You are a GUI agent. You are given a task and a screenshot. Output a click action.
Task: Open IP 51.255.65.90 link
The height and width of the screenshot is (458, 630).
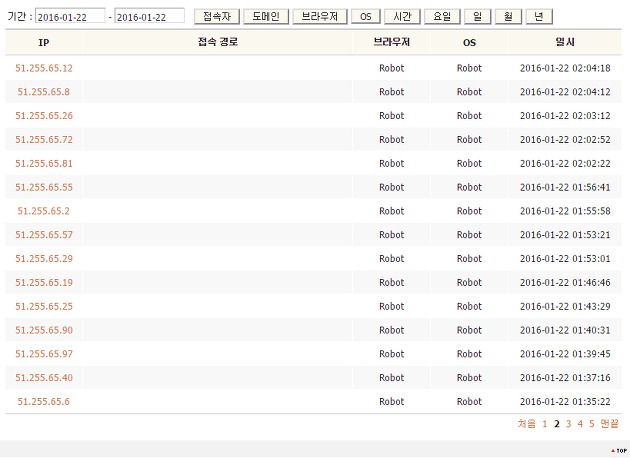click(44, 330)
